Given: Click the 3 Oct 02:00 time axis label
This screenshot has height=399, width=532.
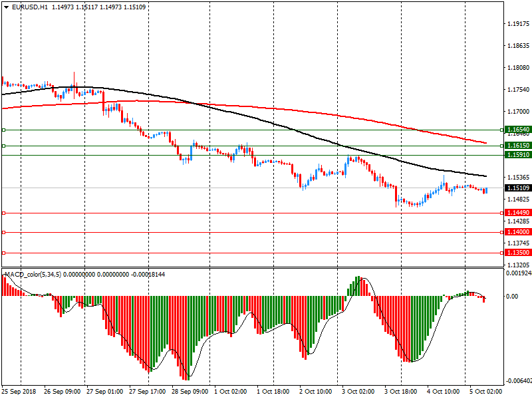Looking at the screenshot, I should click(x=358, y=392).
